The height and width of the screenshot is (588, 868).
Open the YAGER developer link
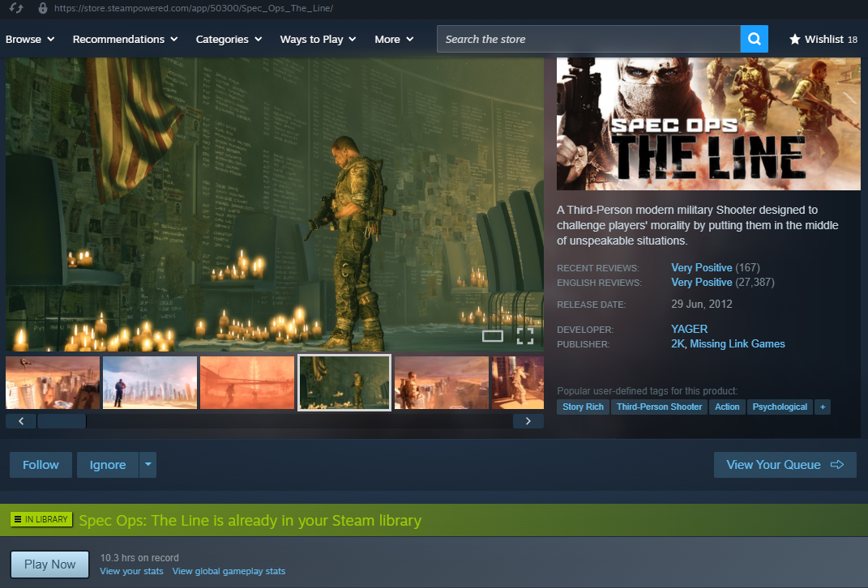pyautogui.click(x=689, y=329)
